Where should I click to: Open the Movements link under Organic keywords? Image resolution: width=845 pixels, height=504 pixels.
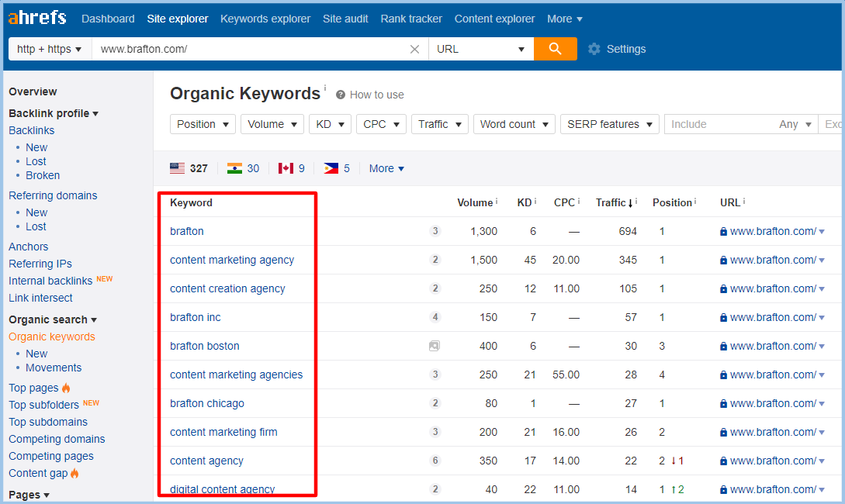tap(54, 368)
